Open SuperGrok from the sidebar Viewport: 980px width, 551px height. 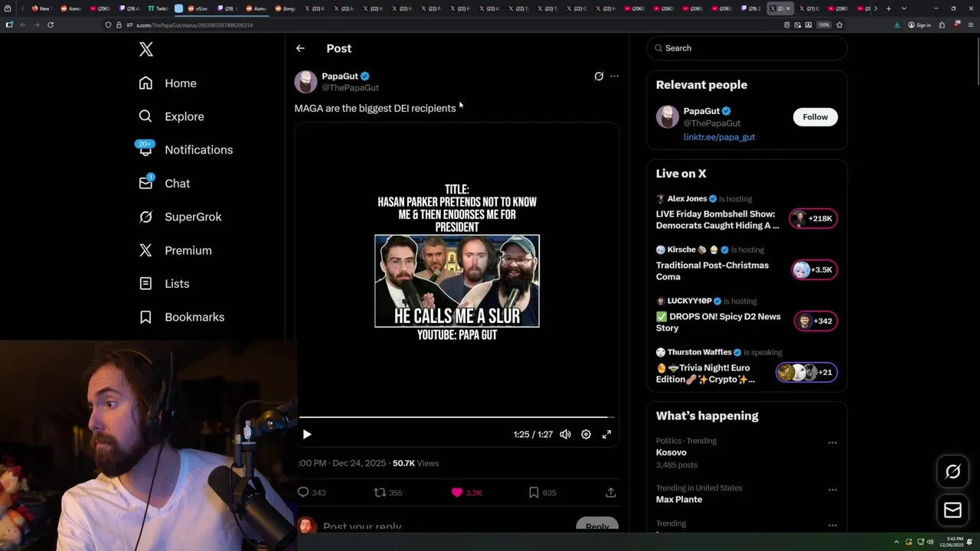[180, 217]
